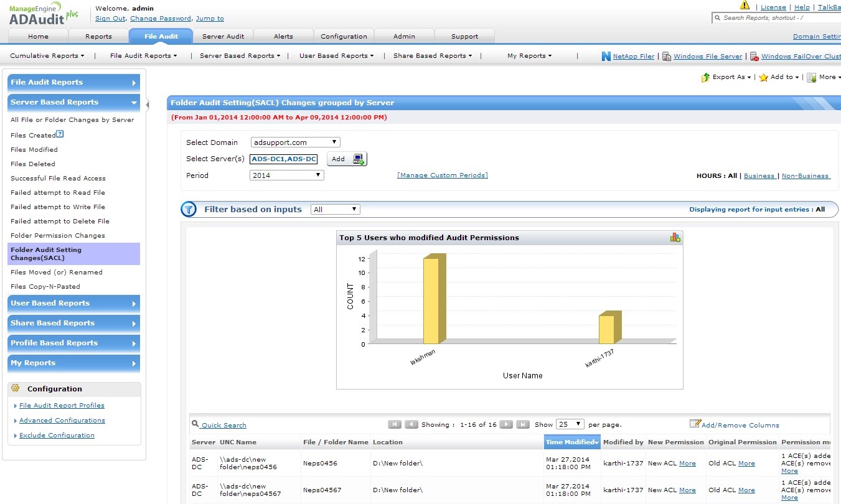Open the Period 2014 dropdown

point(286,175)
